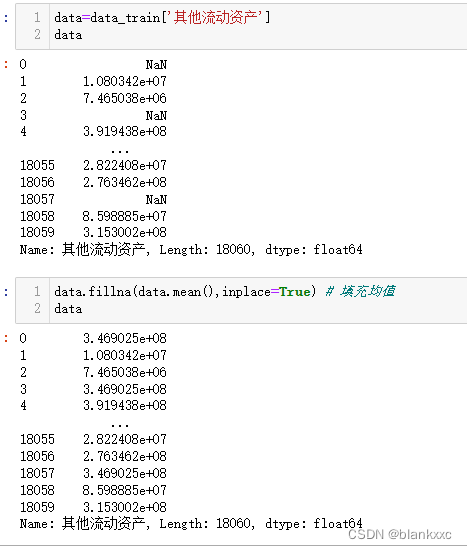Viewport: 467px width, 549px height.
Task: Select the NaN value in row 3
Action: (156, 115)
